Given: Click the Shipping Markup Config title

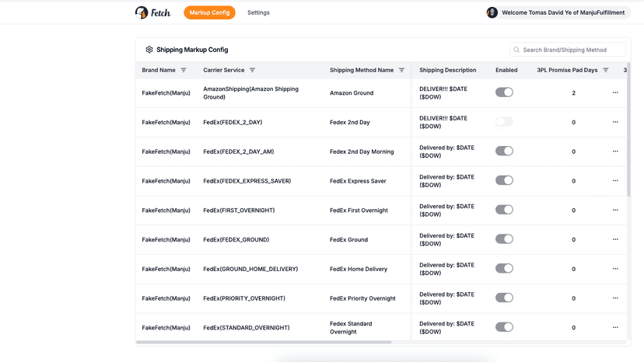Looking at the screenshot, I should point(192,50).
